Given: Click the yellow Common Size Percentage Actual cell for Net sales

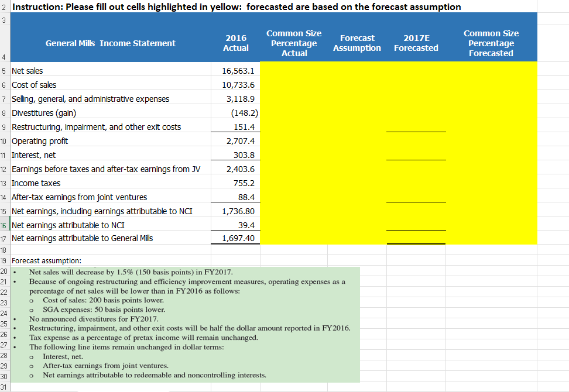Looking at the screenshot, I should [294, 70].
